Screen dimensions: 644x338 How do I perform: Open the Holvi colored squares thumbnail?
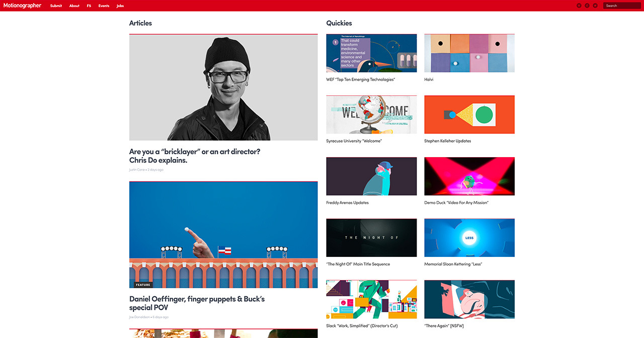tap(469, 53)
